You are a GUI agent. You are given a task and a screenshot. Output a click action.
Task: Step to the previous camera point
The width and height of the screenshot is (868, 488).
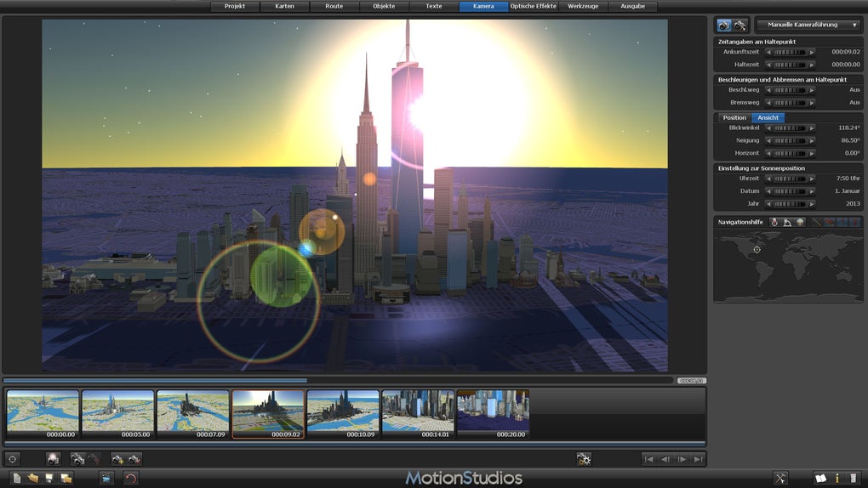pos(666,459)
